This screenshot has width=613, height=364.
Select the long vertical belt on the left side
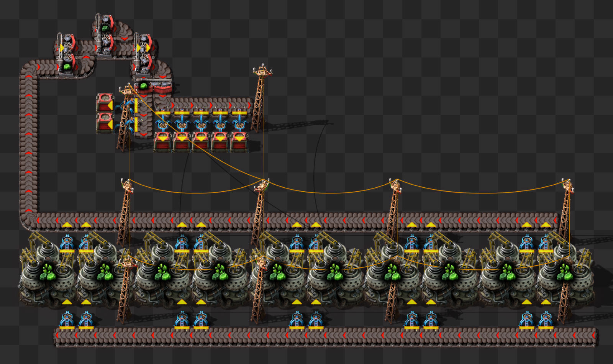coord(29,144)
